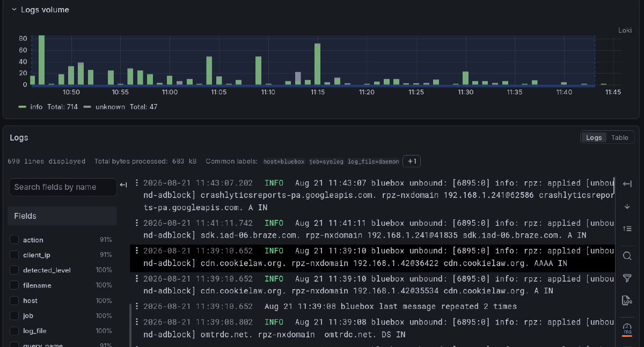
Task: Collapse the Logs volume panel
Action: click(14, 10)
